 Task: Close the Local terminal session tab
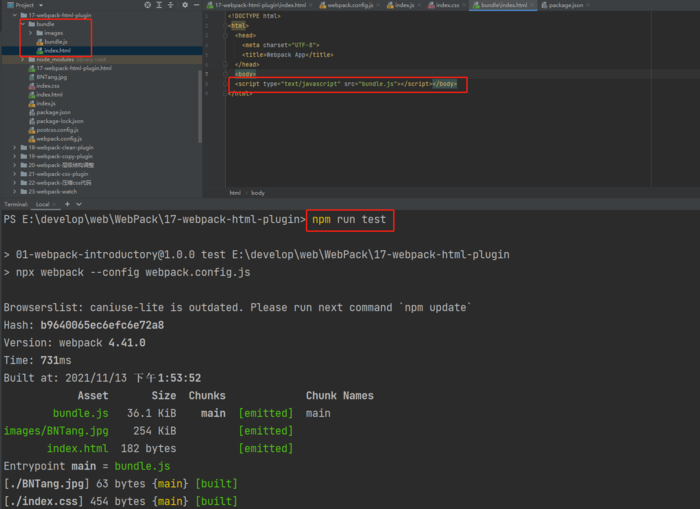(54, 204)
